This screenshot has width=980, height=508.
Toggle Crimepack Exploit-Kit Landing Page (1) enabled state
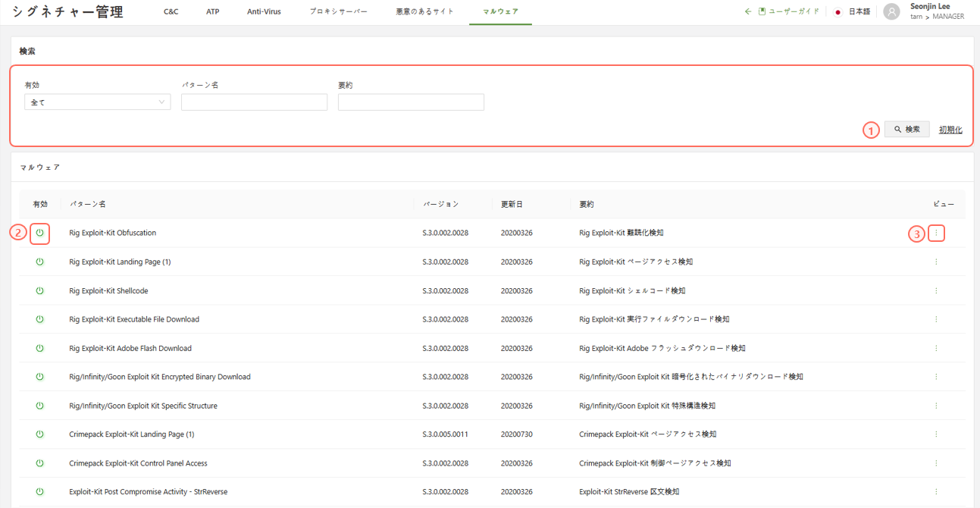[40, 434]
